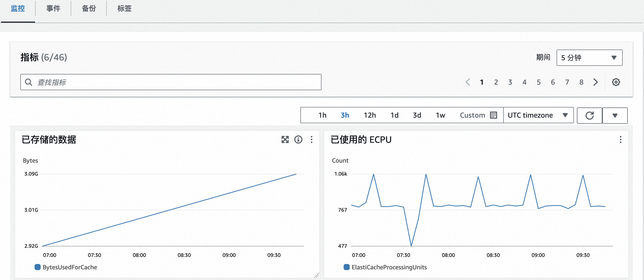Click the expand icon on 已存储的数据 chart
The image size is (644, 280).
[285, 139]
